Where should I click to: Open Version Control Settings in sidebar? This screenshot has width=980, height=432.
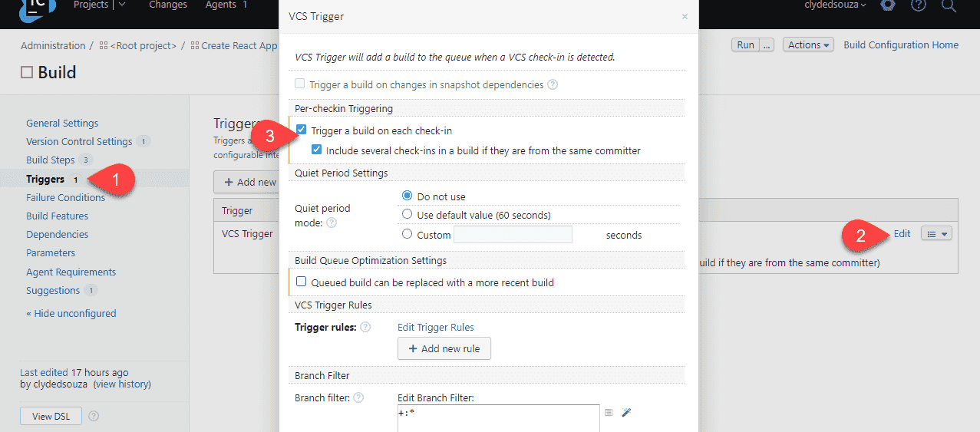click(x=79, y=141)
